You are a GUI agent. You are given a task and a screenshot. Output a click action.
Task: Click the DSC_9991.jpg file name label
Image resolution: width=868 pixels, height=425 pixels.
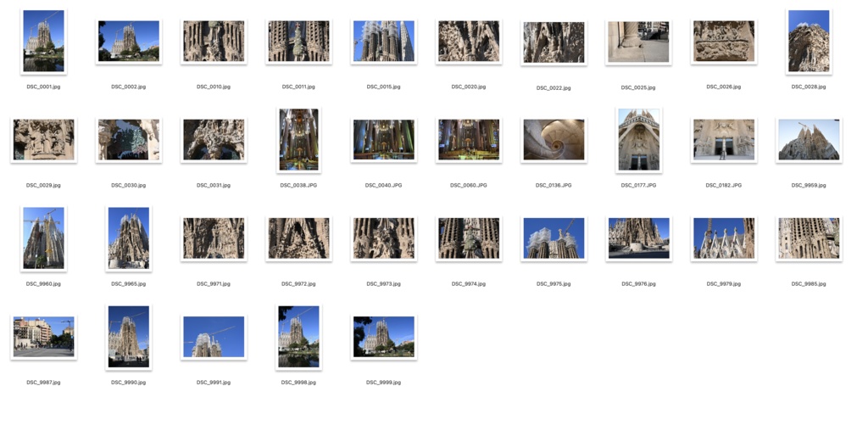214,383
